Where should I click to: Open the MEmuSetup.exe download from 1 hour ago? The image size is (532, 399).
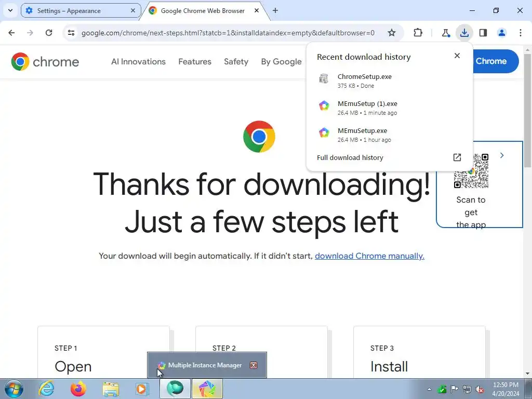(x=390, y=135)
